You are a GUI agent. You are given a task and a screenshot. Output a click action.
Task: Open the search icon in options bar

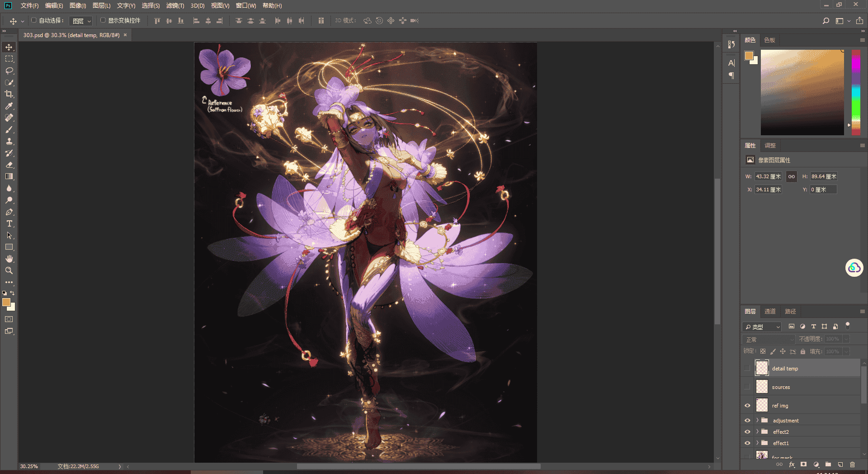(x=826, y=21)
